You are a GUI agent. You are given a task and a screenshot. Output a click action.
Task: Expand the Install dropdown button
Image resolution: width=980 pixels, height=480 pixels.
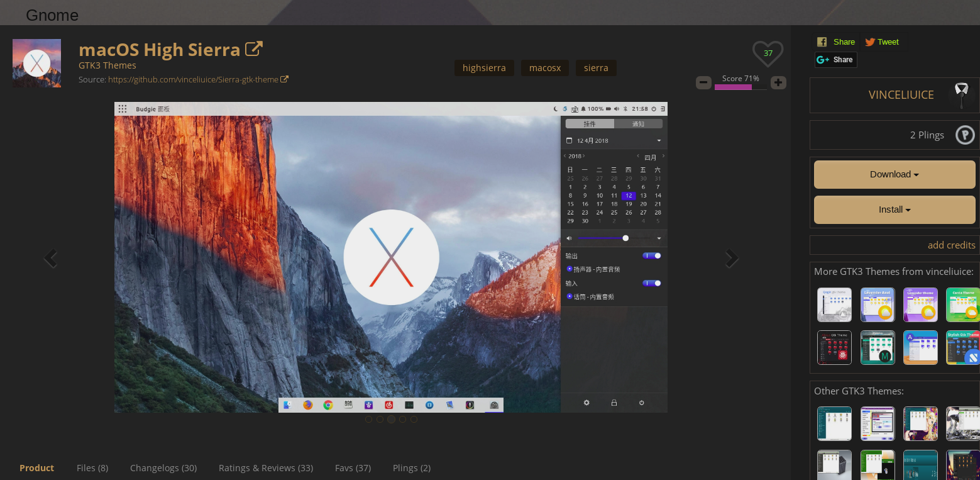click(x=895, y=209)
